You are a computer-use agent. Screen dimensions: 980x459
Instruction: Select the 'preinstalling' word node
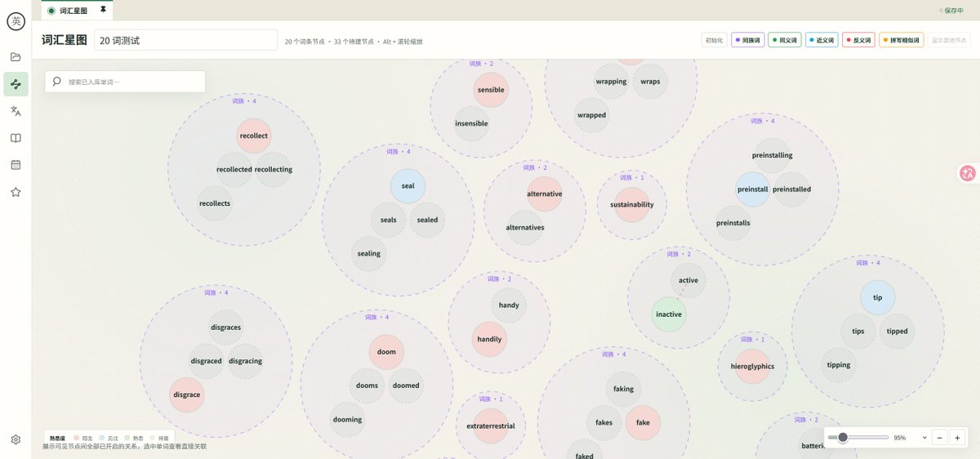(772, 155)
